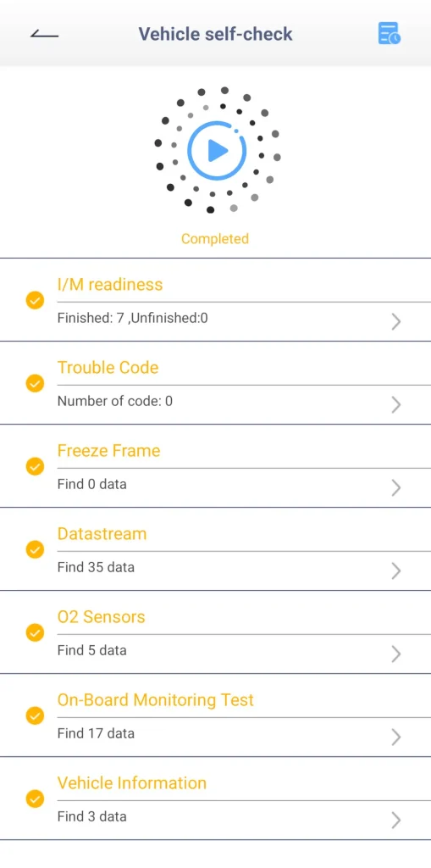
Task: Expand On-Board Monitoring Test chevron
Action: [x=396, y=737]
